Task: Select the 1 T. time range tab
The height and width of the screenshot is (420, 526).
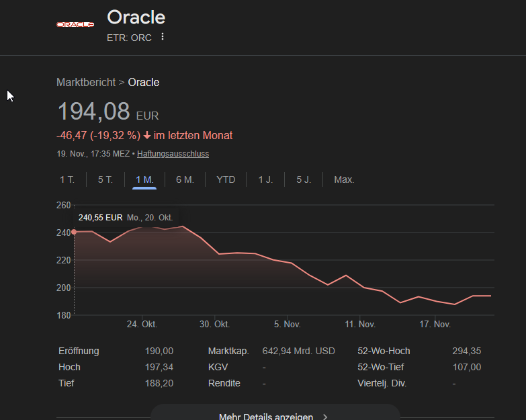Action: (67, 179)
